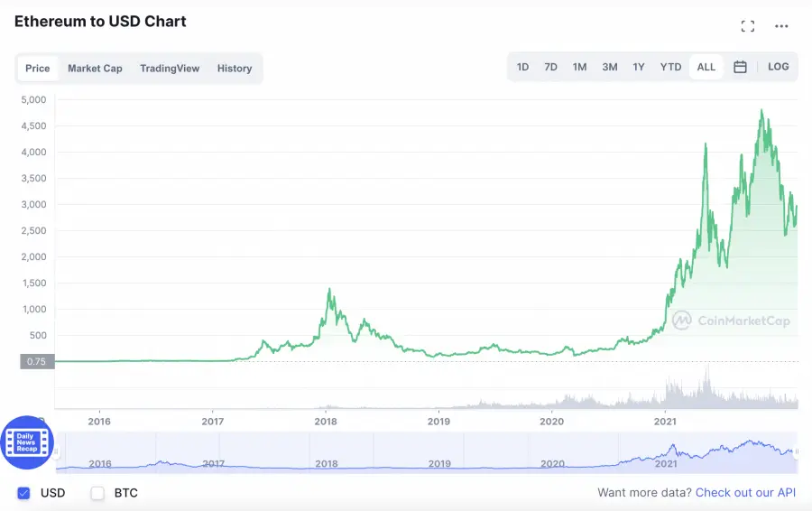Enter fullscreen chart view
812x511 pixels.
[747, 26]
